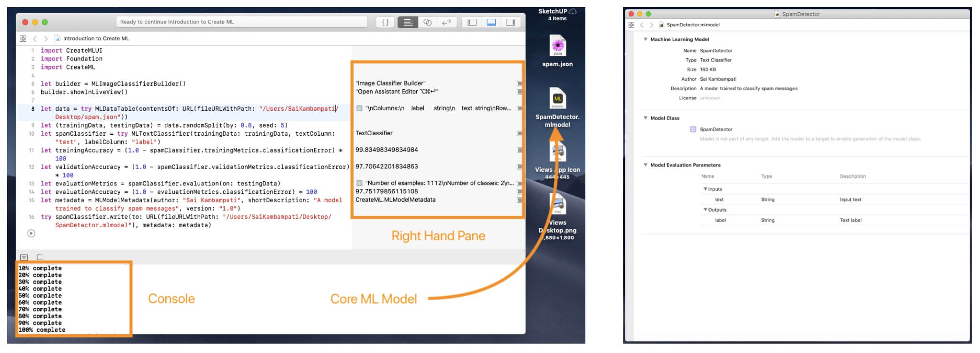Select the standard editor layout button
The height and width of the screenshot is (353, 980).
click(408, 22)
